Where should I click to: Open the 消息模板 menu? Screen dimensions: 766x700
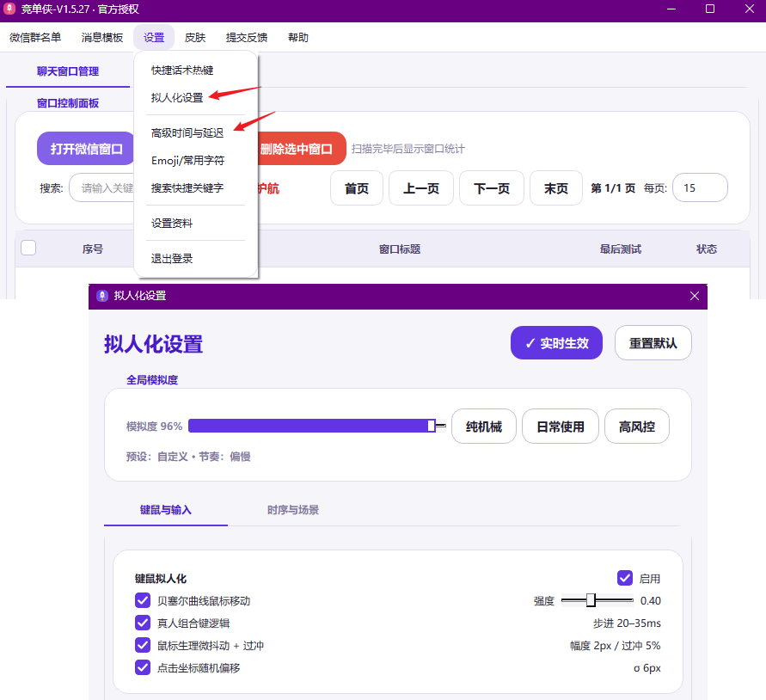[102, 37]
